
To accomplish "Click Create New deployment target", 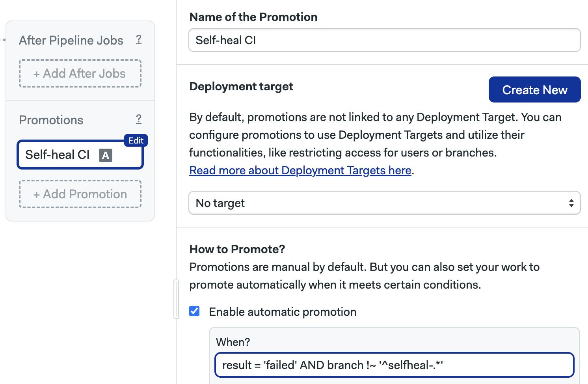I will click(x=534, y=89).
